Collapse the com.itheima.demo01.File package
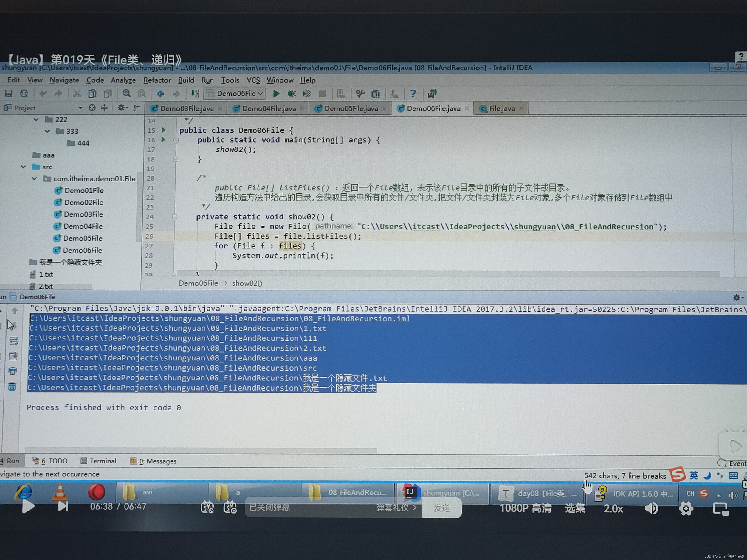 (x=34, y=178)
